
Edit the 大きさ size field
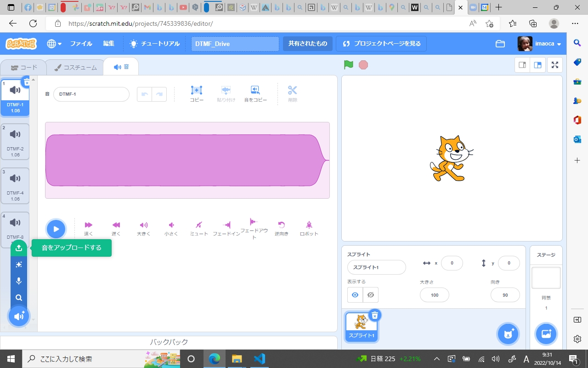(435, 295)
